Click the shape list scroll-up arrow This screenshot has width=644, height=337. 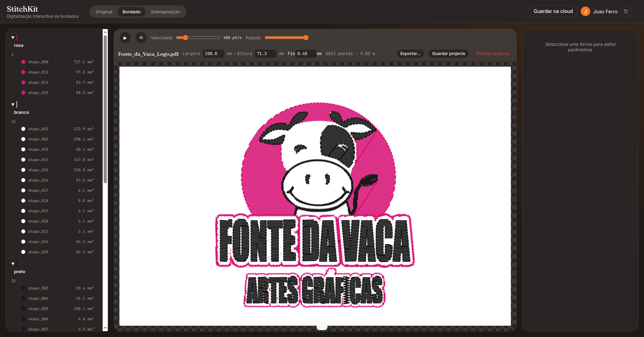tap(105, 32)
